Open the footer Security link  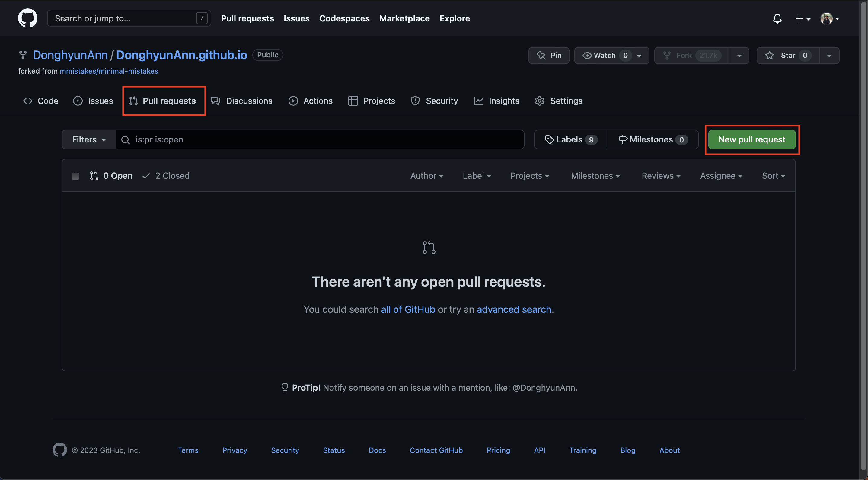(x=285, y=450)
